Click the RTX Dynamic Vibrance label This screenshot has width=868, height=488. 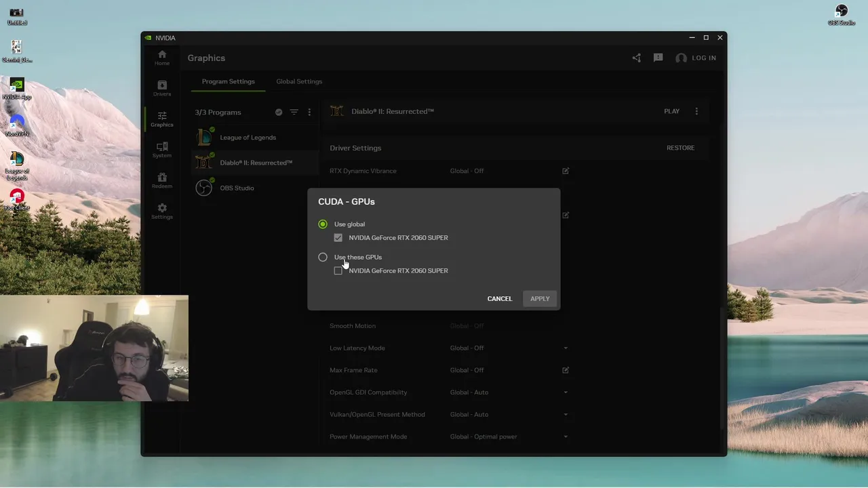tap(363, 171)
